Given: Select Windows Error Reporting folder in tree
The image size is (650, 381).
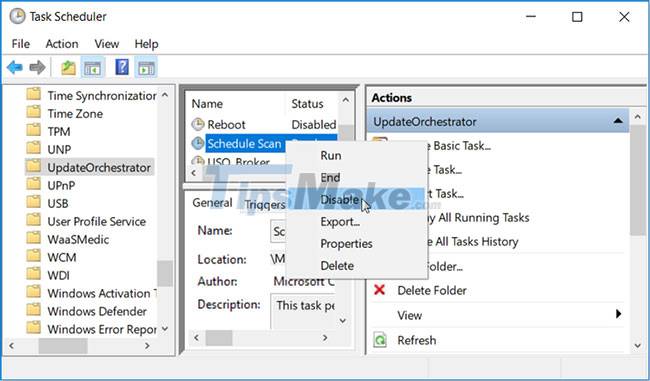Looking at the screenshot, I should [x=102, y=329].
